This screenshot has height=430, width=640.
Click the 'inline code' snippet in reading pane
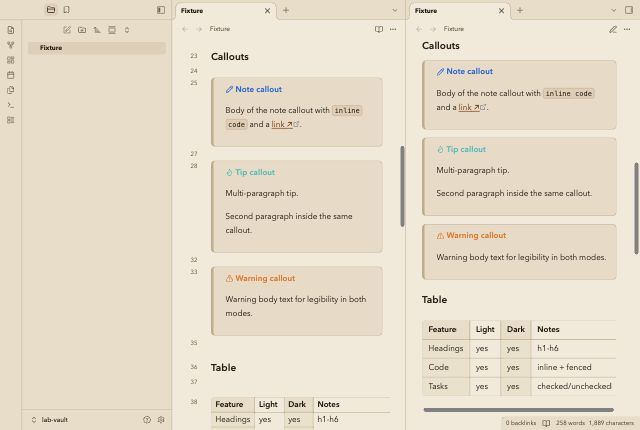[x=569, y=93]
